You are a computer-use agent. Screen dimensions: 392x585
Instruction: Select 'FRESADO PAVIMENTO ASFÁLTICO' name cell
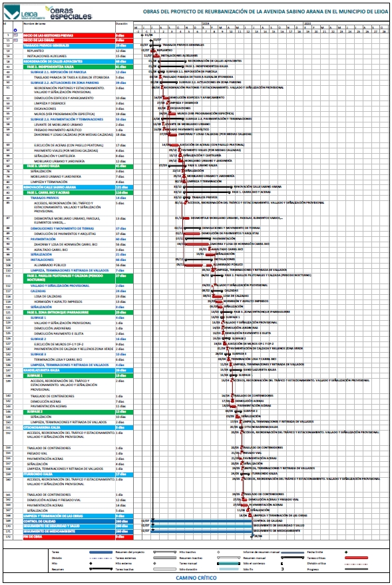click(69, 130)
